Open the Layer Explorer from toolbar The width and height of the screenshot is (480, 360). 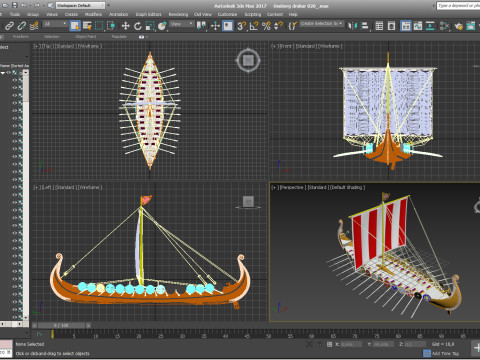(391, 26)
